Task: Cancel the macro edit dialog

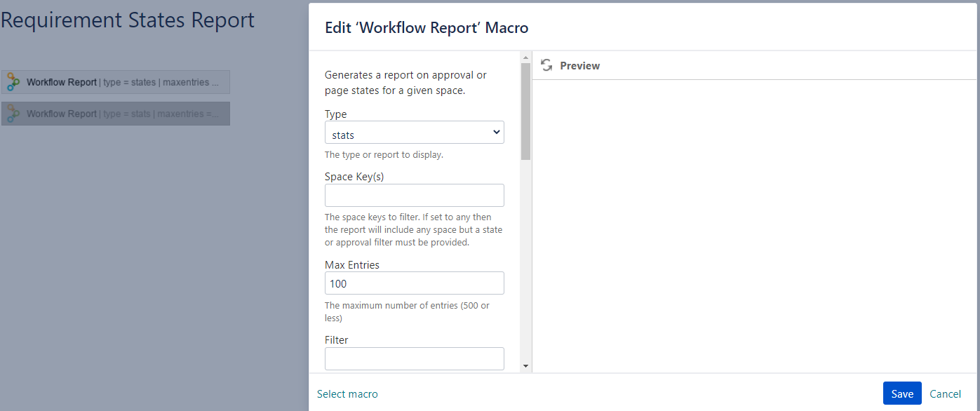Action: pyautogui.click(x=945, y=394)
